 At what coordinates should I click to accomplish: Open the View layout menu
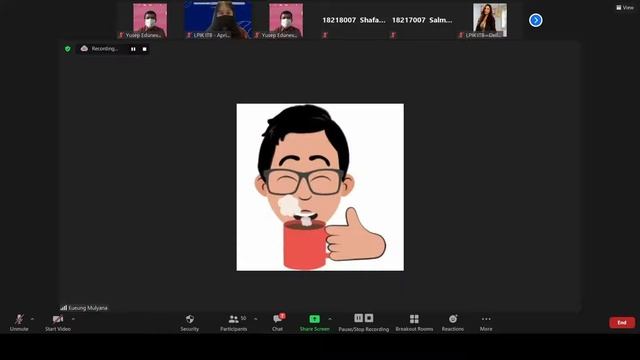[x=625, y=7]
